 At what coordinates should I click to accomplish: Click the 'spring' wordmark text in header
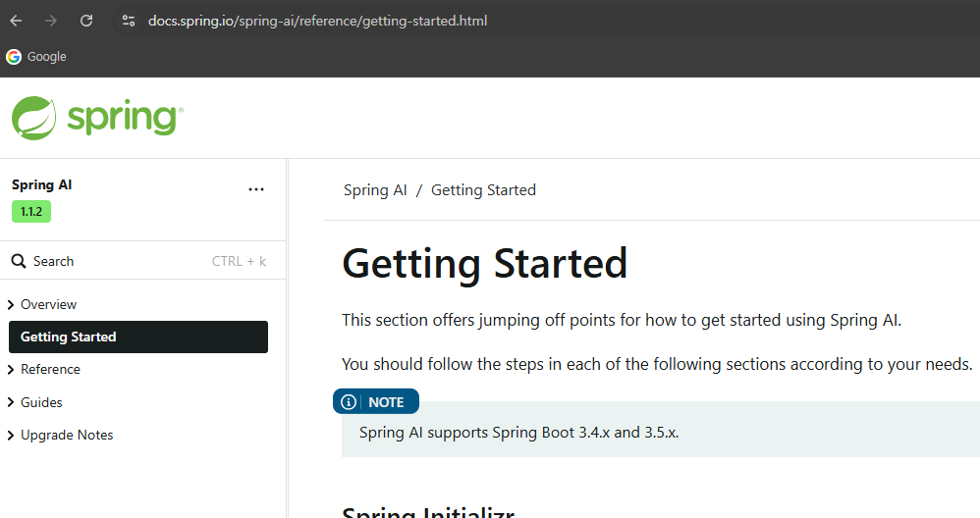(x=125, y=117)
